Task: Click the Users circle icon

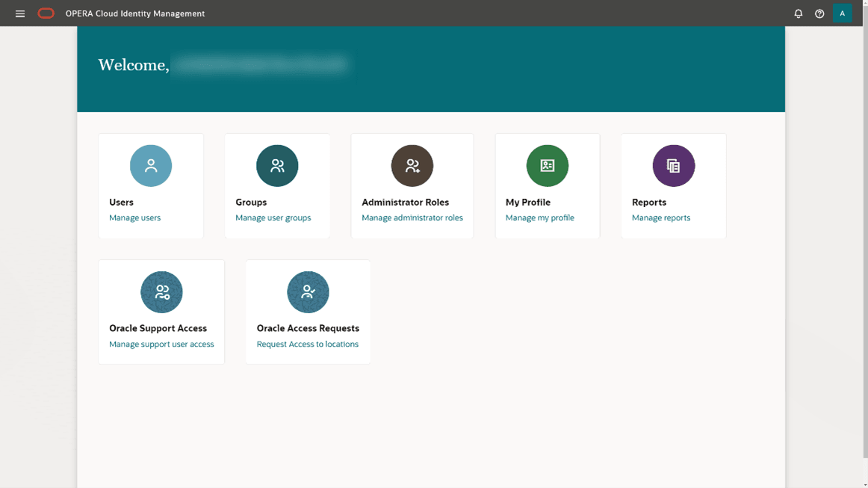Action: point(151,166)
